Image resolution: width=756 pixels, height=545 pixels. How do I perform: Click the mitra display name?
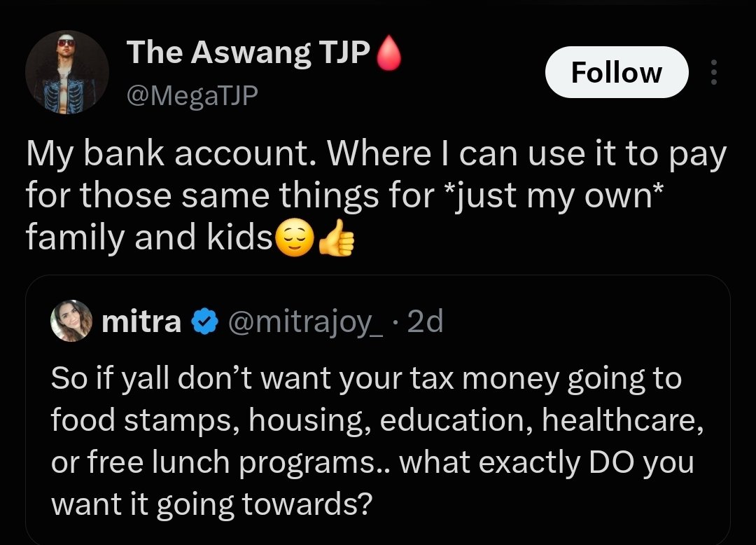141,322
